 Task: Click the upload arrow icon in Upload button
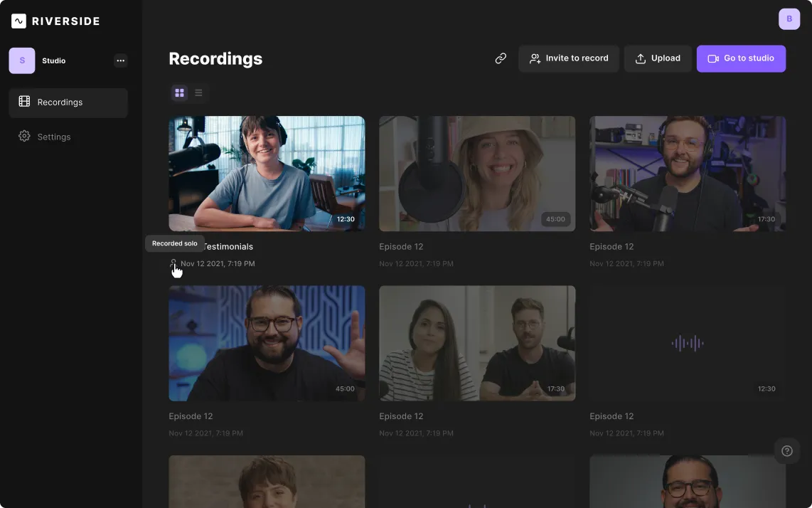(641, 58)
